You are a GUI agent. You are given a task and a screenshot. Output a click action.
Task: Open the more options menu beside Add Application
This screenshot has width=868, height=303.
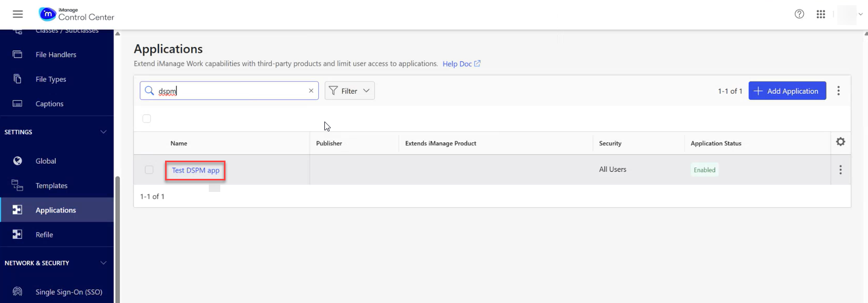coord(838,91)
